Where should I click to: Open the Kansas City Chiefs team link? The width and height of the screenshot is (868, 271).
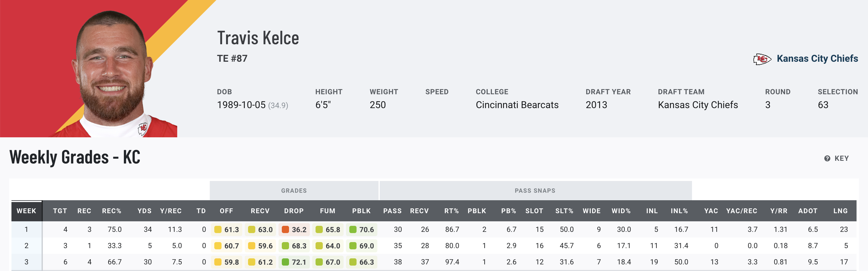[817, 59]
